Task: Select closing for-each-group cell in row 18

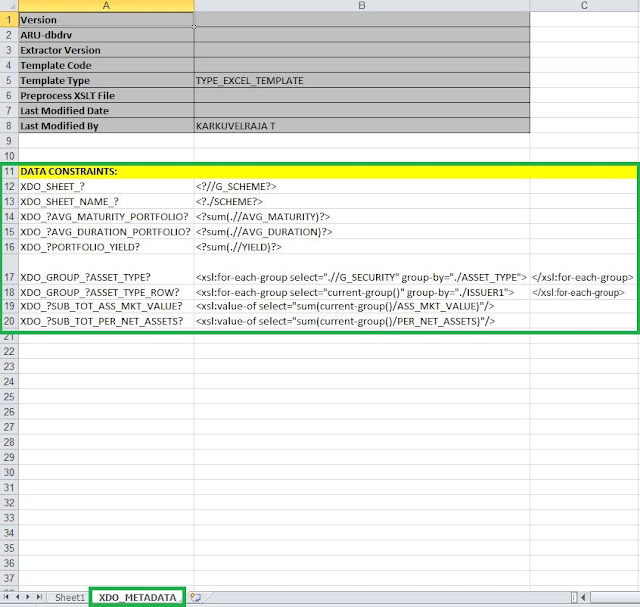Action: [583, 292]
